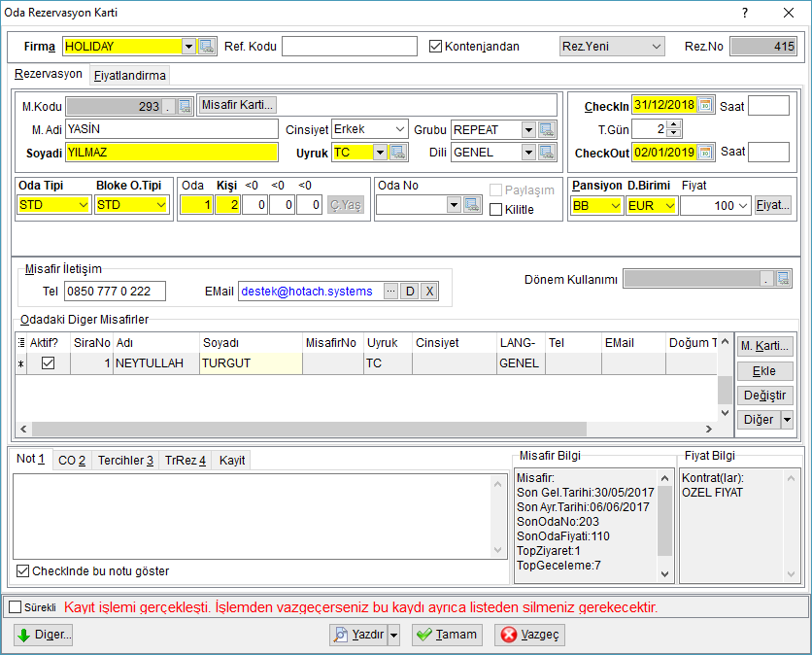Select the Tercihler 3 tab
The image size is (812, 655).
(x=125, y=461)
